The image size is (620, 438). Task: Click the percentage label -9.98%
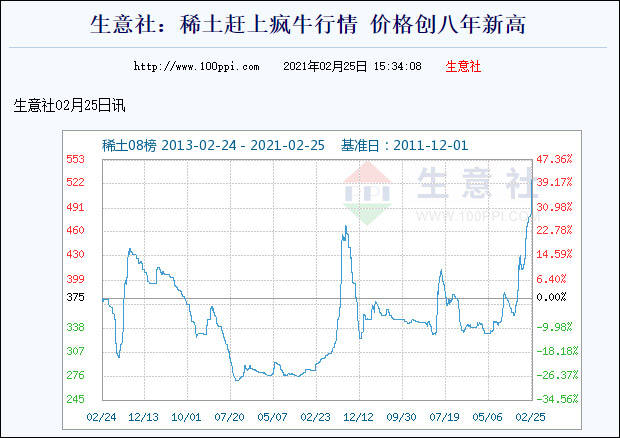coord(554,327)
